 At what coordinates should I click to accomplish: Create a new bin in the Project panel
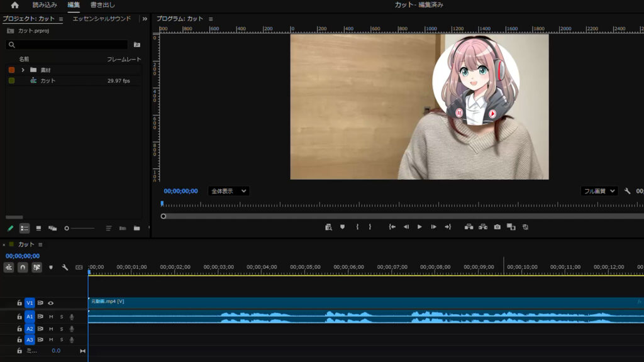point(137,228)
